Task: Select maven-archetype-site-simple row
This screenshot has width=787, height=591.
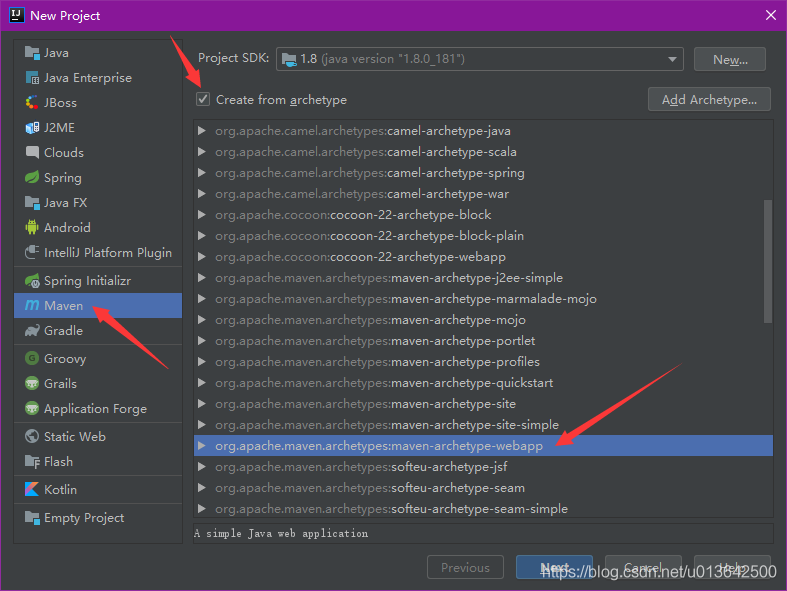Action: coord(483,425)
